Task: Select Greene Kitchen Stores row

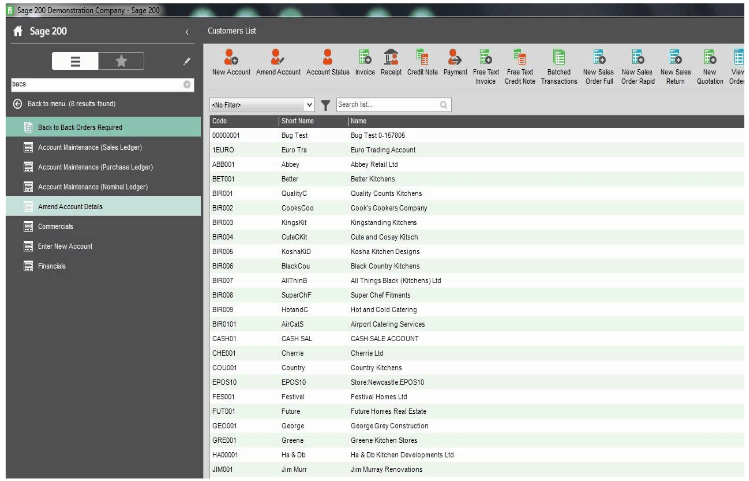Action: [x=477, y=440]
